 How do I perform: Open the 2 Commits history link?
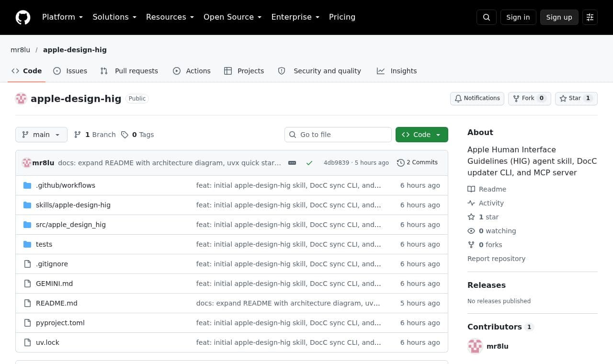[417, 163]
